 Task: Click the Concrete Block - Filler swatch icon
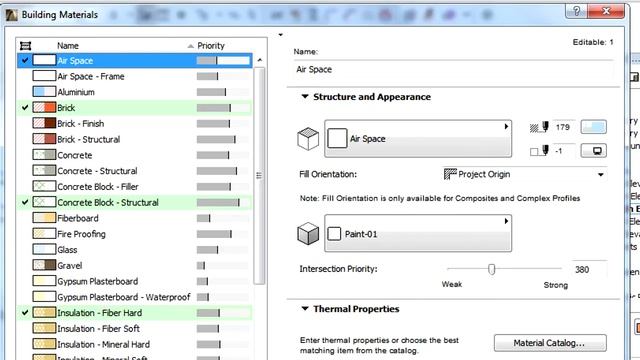coord(44,187)
